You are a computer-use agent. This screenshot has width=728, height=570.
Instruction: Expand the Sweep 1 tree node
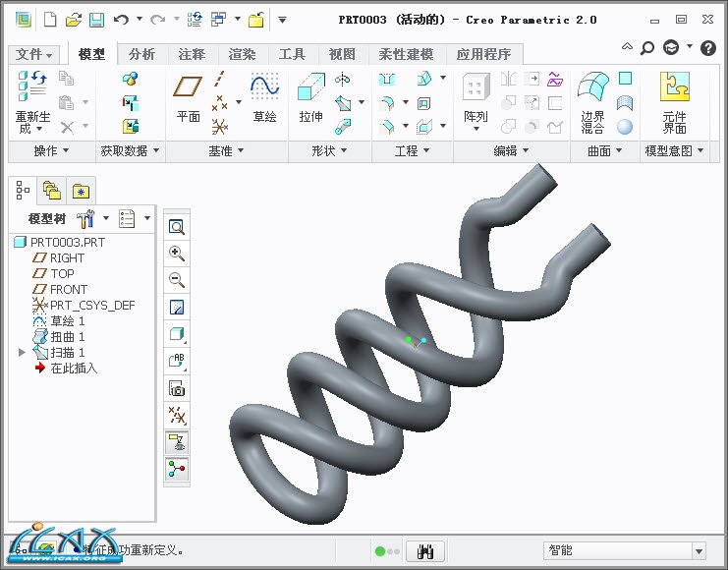click(x=22, y=352)
